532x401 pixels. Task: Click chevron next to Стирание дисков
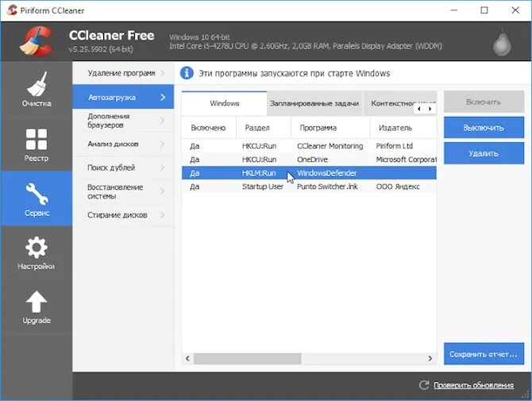[x=163, y=214]
